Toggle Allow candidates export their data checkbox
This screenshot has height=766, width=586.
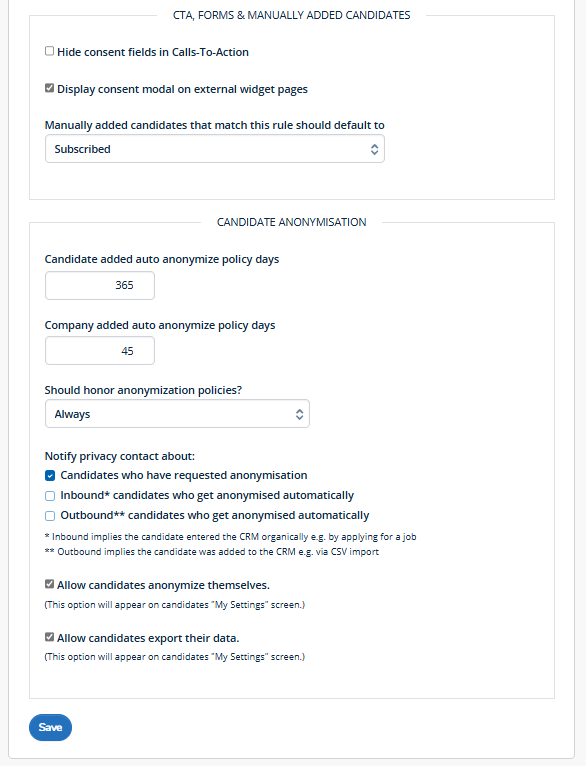pyautogui.click(x=49, y=637)
